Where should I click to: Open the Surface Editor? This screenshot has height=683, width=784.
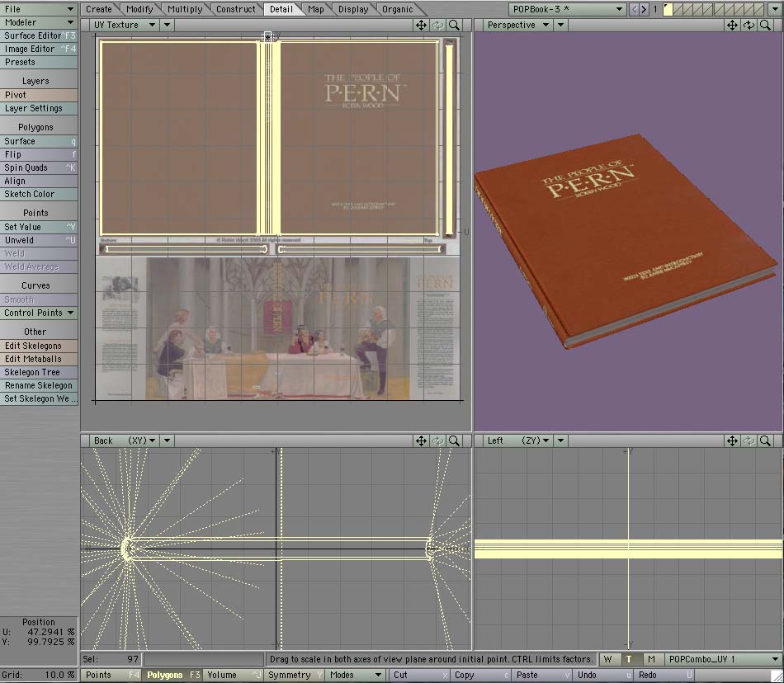pos(39,36)
